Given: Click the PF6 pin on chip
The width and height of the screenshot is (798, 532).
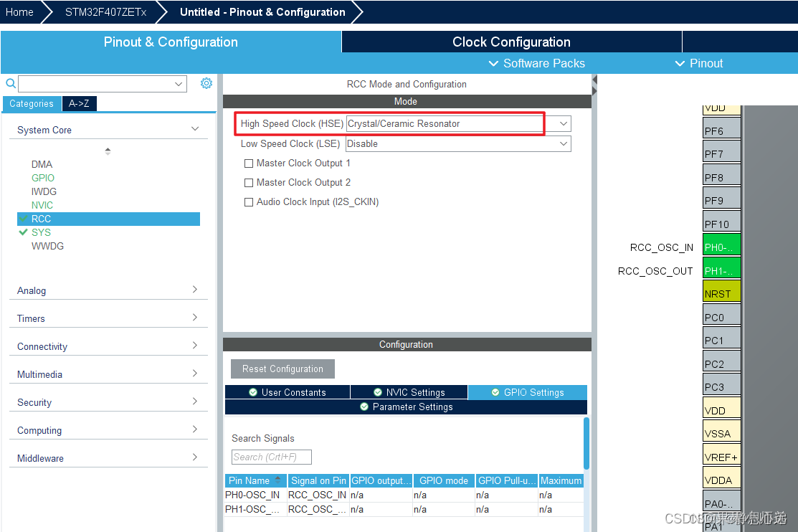Looking at the screenshot, I should pyautogui.click(x=722, y=128).
